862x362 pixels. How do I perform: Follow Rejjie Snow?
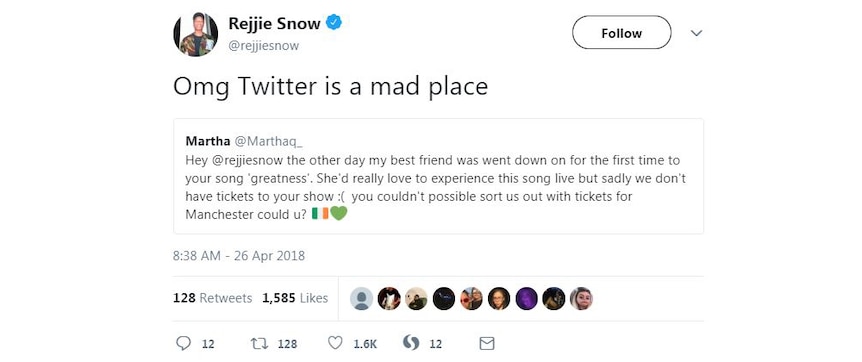(622, 32)
